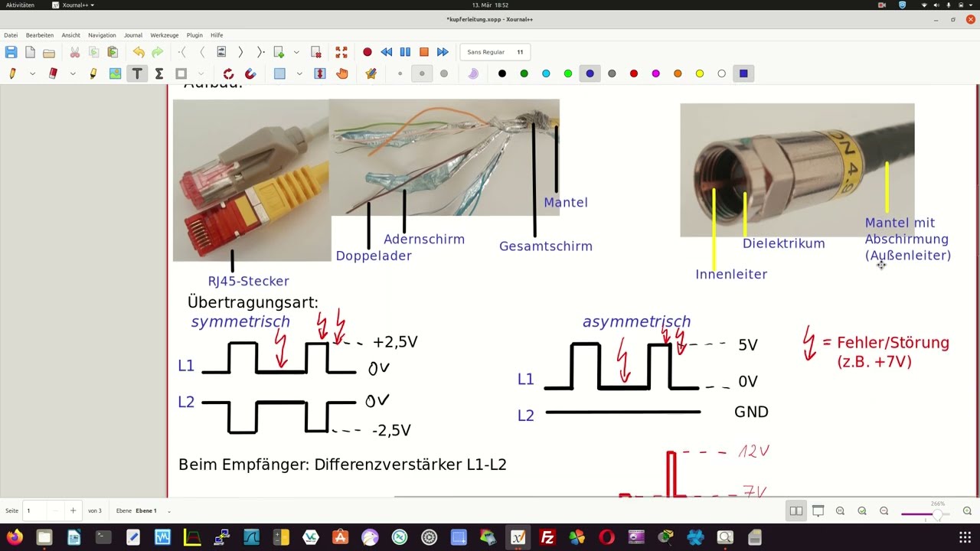This screenshot has height=551, width=980.
Task: Open the Werkzeuge menu
Action: click(x=165, y=35)
